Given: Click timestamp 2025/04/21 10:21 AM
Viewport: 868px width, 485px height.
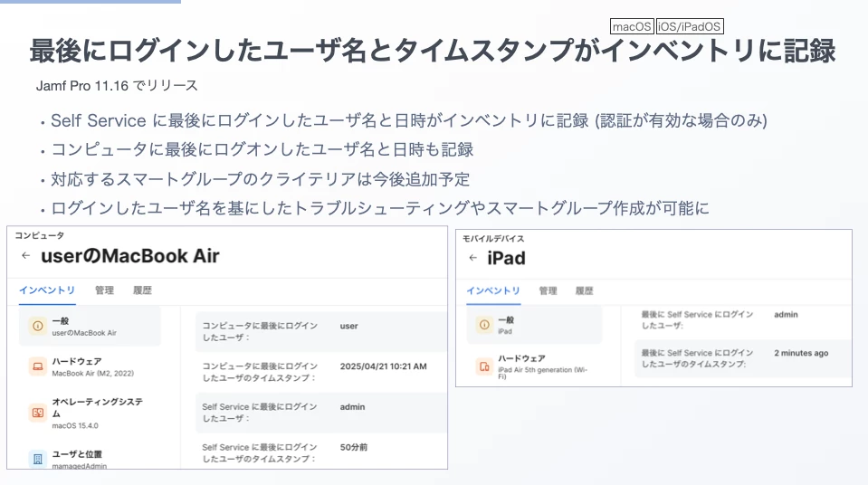Looking at the screenshot, I should pyautogui.click(x=383, y=366).
